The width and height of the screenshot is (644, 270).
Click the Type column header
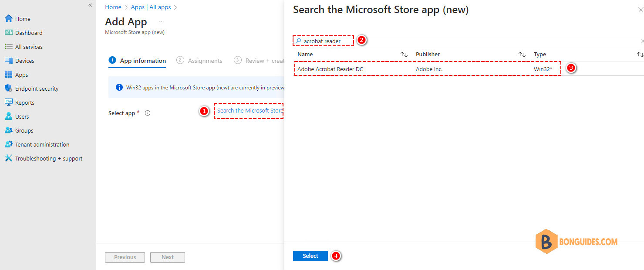coord(540,55)
